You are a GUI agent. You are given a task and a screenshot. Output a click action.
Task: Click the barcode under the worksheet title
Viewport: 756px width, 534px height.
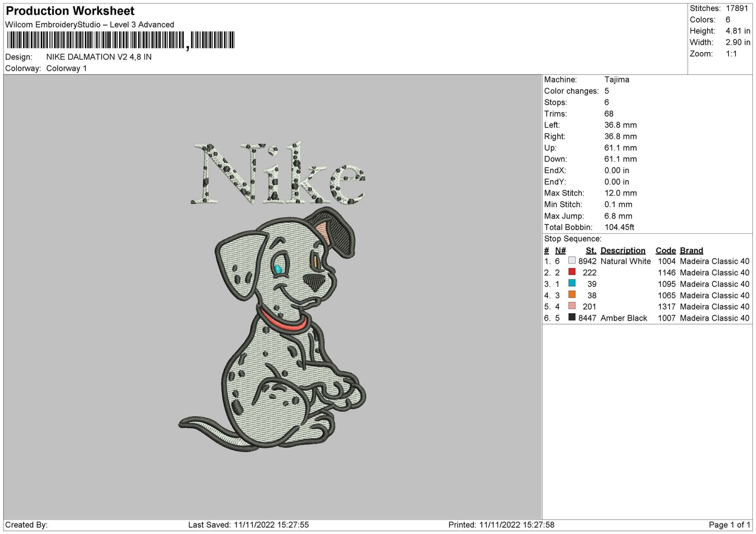[x=120, y=40]
